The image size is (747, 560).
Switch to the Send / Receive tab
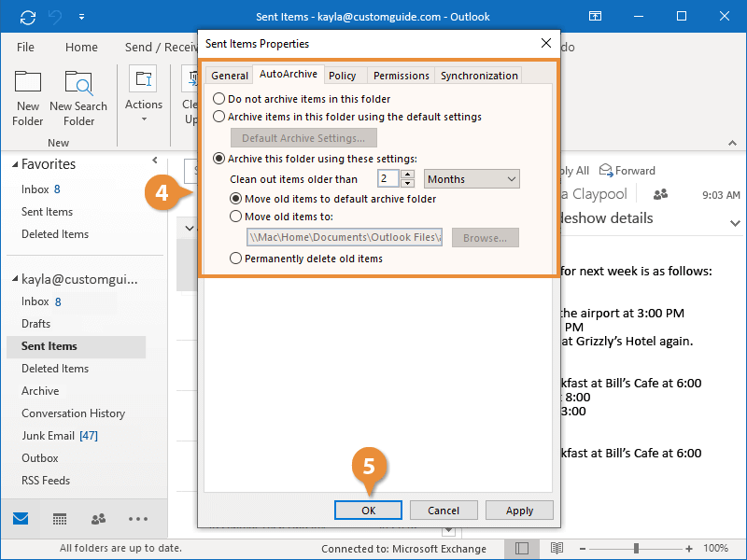point(161,48)
